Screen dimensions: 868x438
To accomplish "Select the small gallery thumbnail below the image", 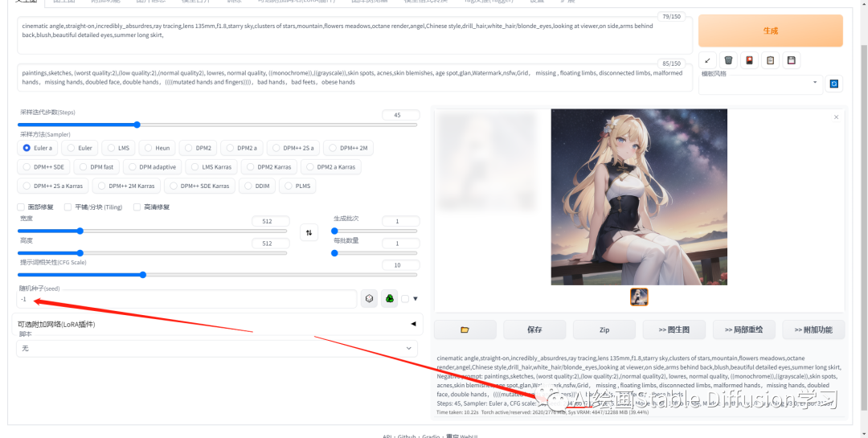I will [x=639, y=297].
